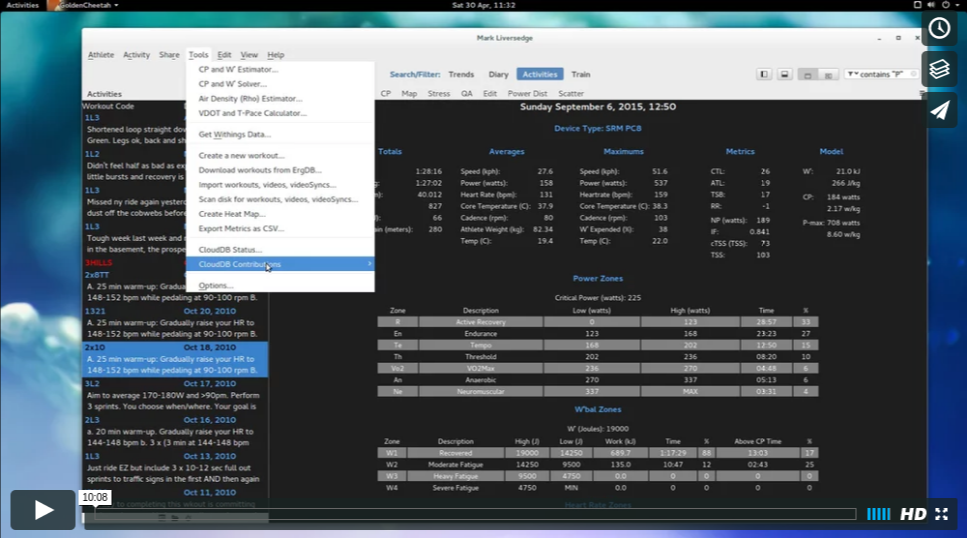Open the filter dropdown in search box
Viewport: 967px width, 538px height.
(x=853, y=74)
